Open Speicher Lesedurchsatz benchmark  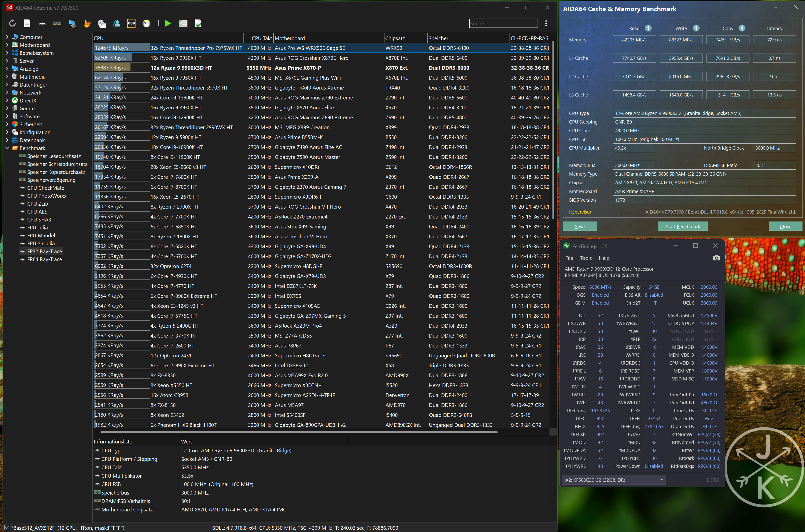tap(54, 156)
